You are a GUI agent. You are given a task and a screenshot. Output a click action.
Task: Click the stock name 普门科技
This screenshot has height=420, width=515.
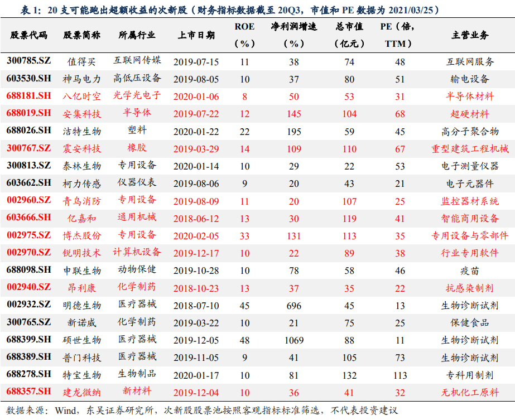(82, 358)
